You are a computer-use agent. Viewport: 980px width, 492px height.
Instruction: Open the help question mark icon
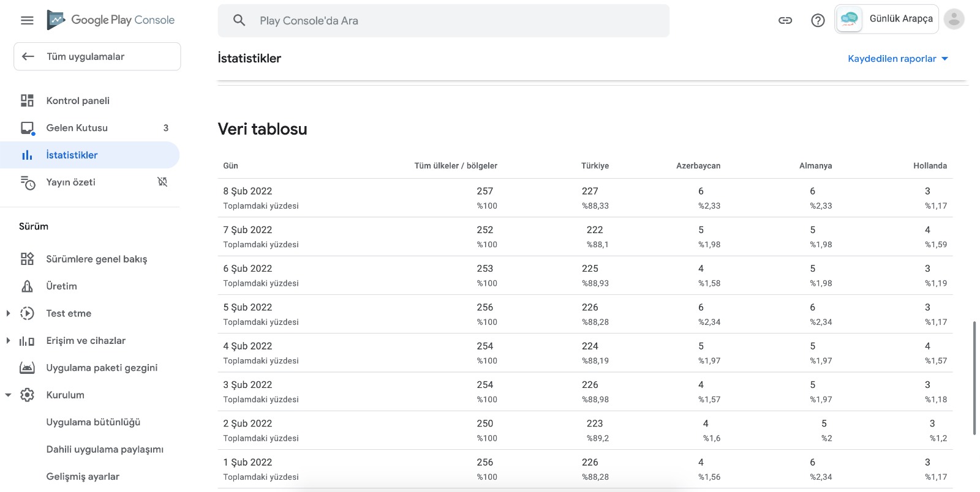pyautogui.click(x=818, y=20)
